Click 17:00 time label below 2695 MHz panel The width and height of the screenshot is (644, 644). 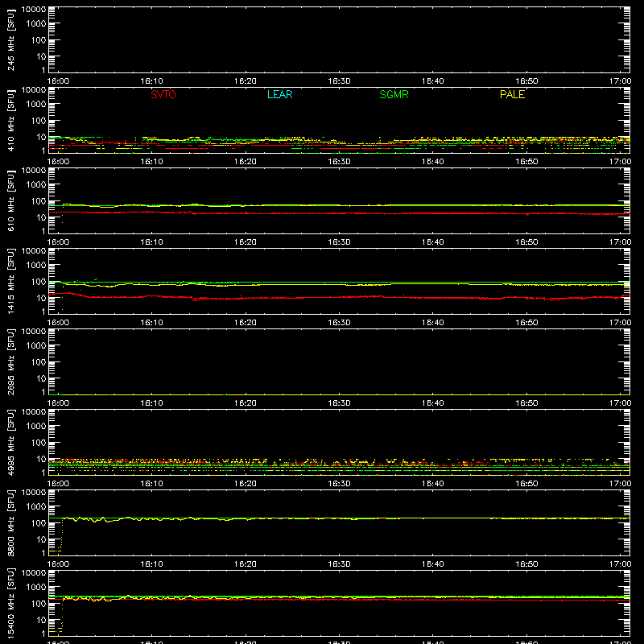620,403
